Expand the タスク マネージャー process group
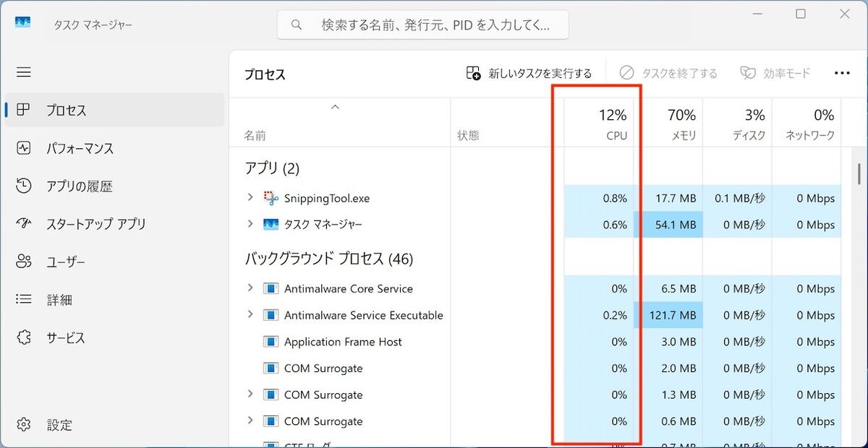Screen dimensions: 868x448 coord(250,224)
